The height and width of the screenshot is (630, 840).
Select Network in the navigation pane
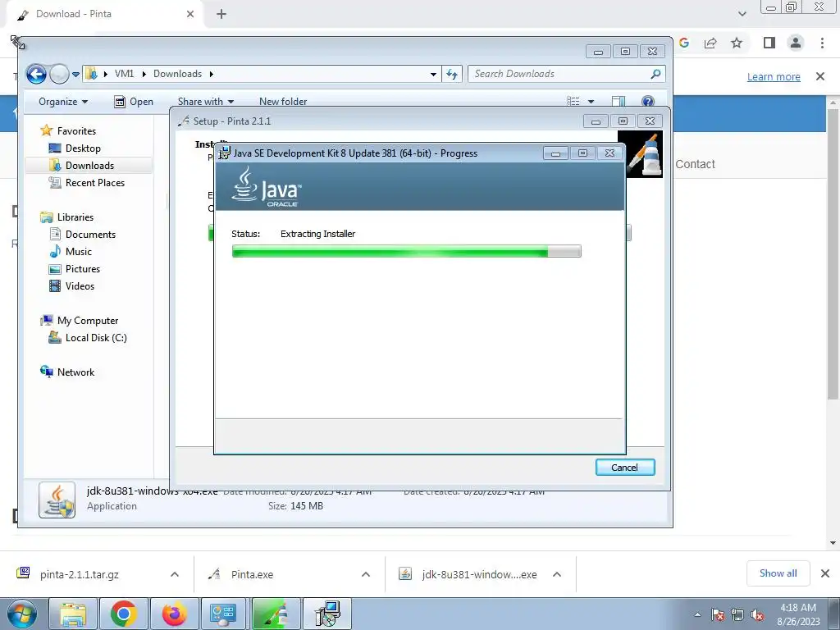pos(67,372)
